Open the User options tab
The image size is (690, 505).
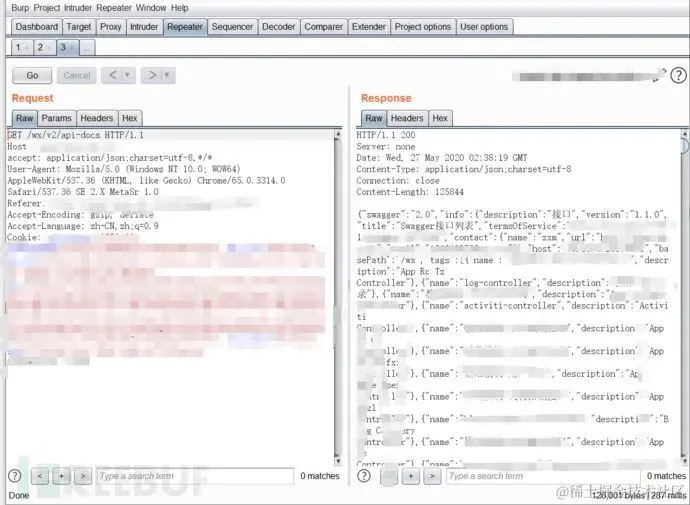click(484, 27)
